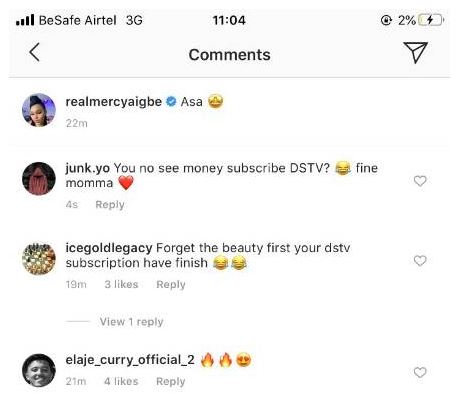Screen dimensions: 476x394
Task: Open realmercyaigbe username link
Action: pos(114,102)
